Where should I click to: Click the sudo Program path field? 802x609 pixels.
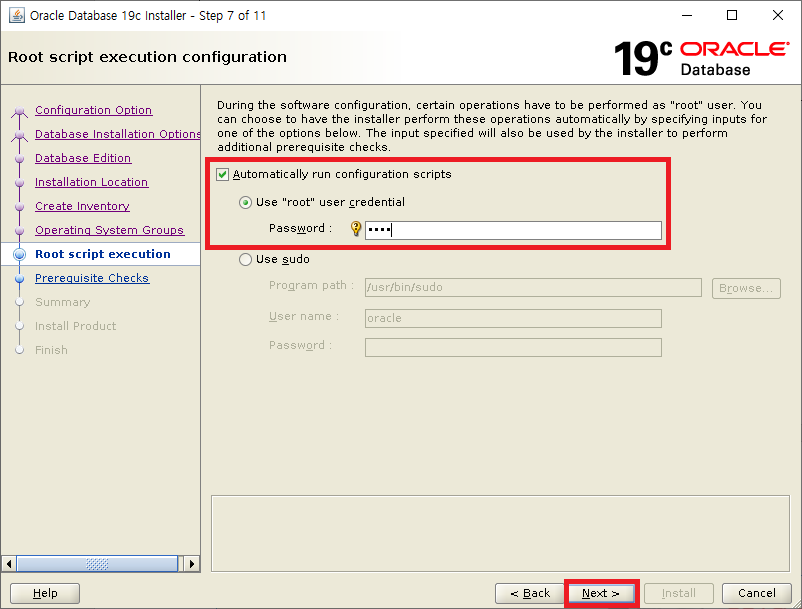coord(533,287)
